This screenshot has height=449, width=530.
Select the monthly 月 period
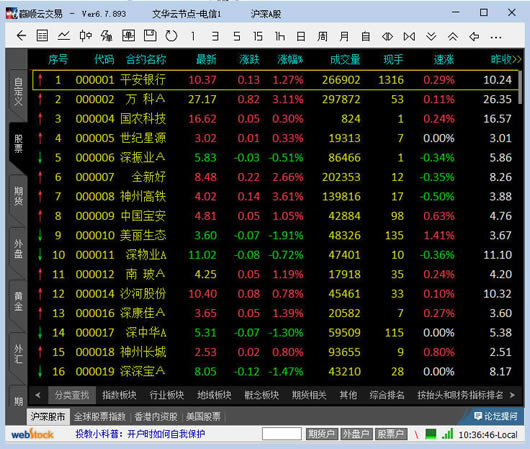click(344, 36)
